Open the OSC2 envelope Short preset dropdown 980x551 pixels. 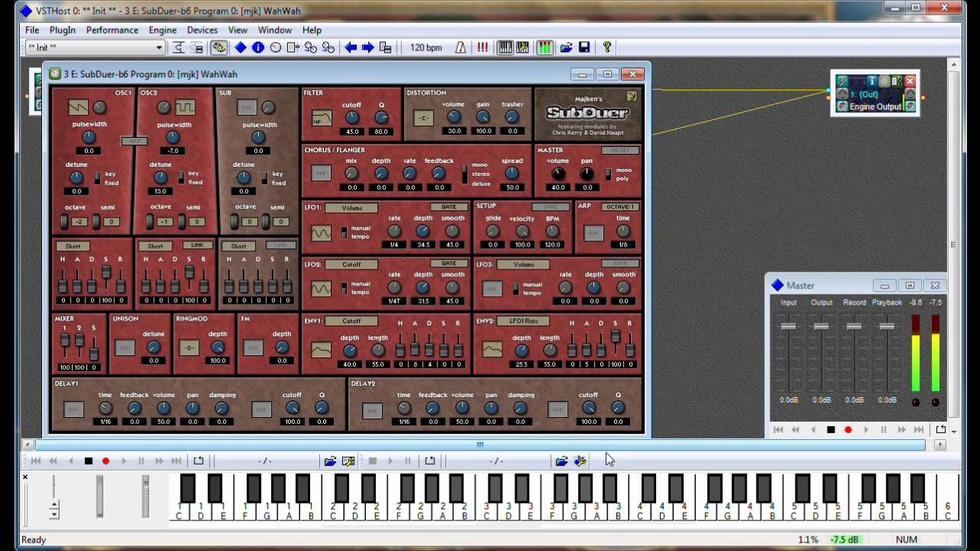tap(155, 246)
